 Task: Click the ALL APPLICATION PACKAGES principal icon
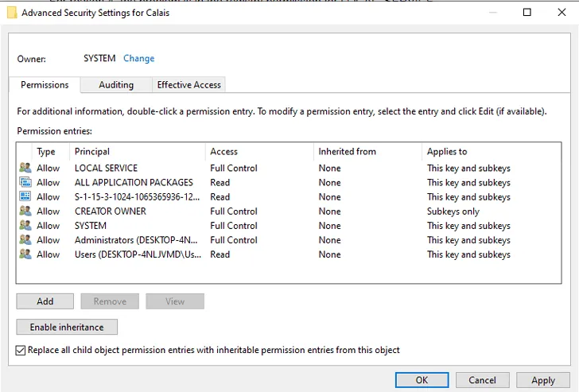pos(25,182)
